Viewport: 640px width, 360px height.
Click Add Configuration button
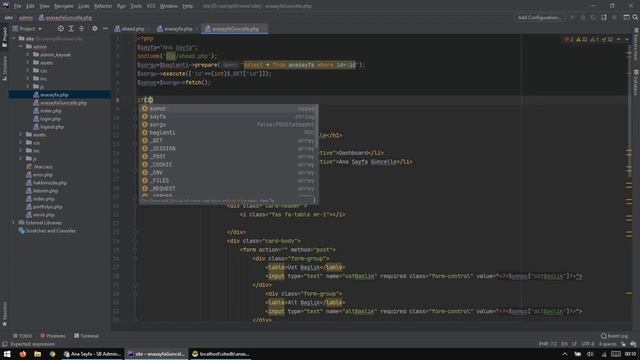click(x=539, y=18)
